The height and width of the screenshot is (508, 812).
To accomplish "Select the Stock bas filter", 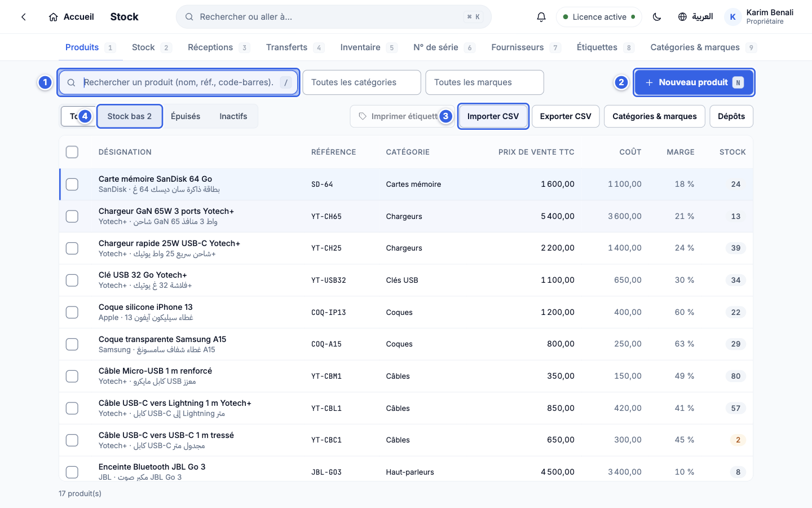I will (130, 116).
